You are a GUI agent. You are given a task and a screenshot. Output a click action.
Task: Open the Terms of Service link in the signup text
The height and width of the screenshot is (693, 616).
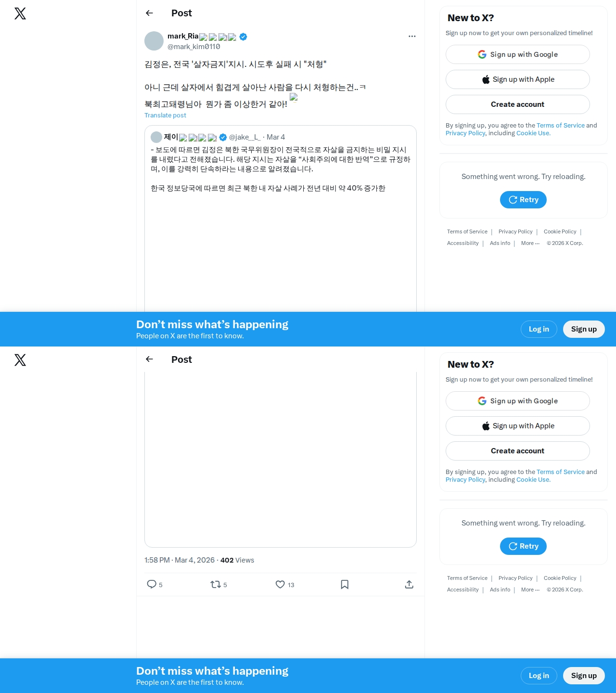[561, 125]
